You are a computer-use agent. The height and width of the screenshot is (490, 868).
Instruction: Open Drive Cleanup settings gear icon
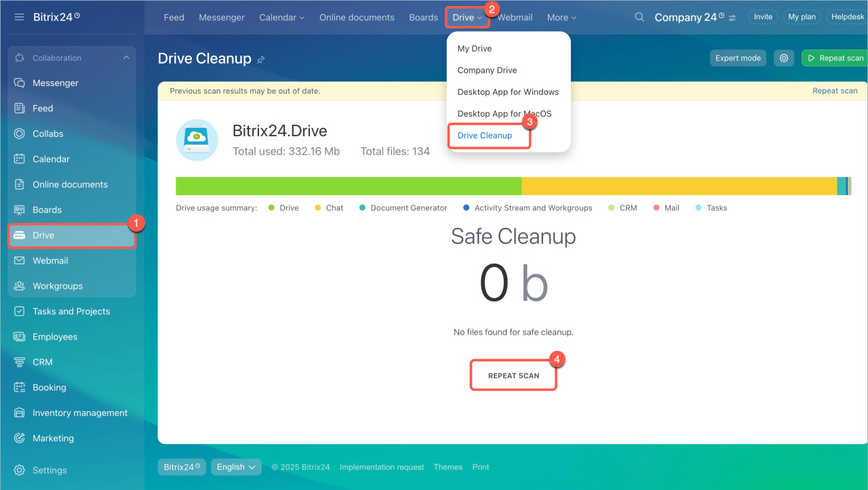pos(784,58)
